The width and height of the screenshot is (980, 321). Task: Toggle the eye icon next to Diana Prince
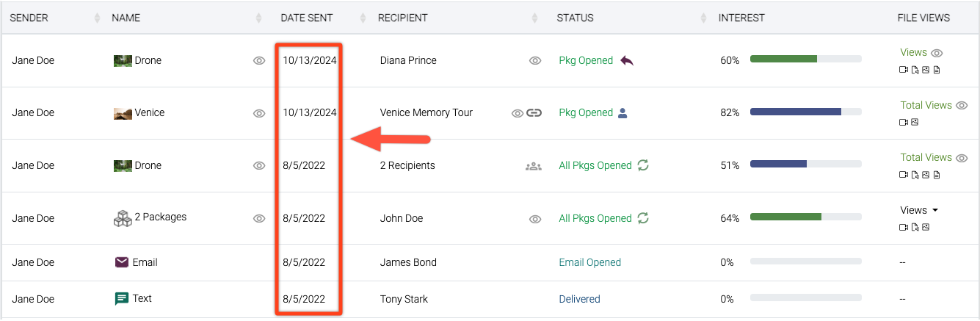[x=535, y=61]
